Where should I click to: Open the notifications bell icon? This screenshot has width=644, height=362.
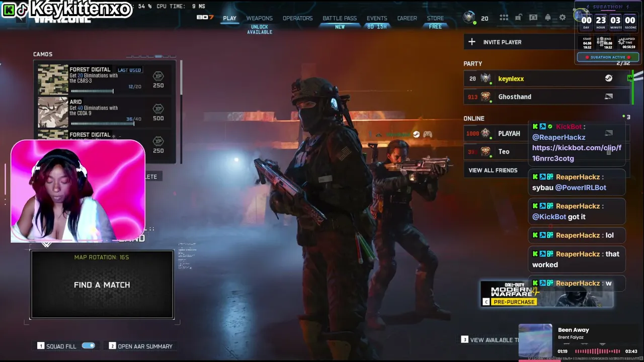click(x=548, y=18)
